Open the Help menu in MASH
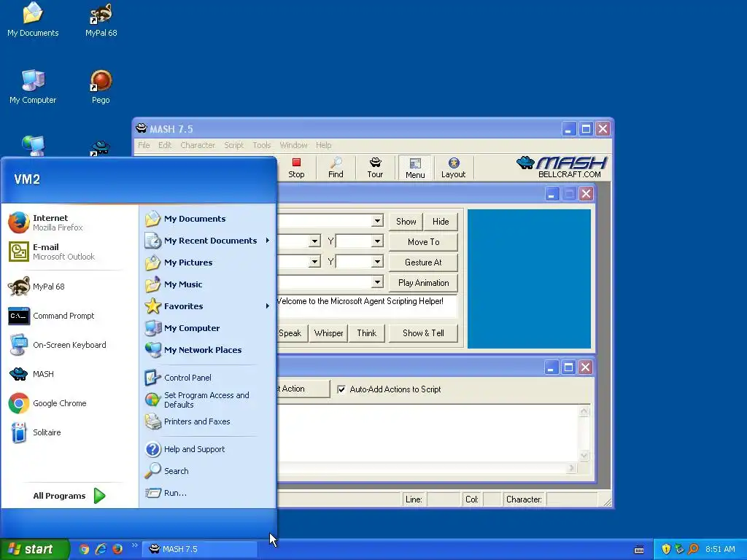Screen dimensions: 747x560 click(323, 145)
